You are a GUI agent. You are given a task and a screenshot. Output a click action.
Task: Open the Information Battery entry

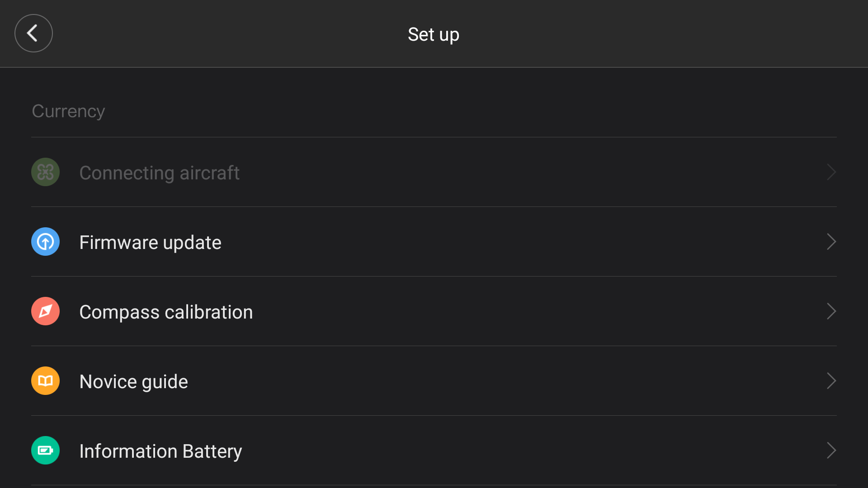point(434,450)
